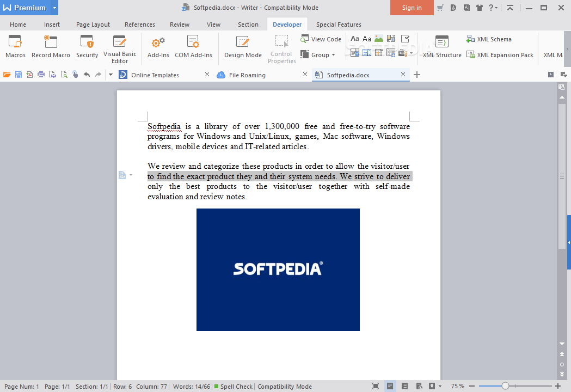
Task: Click the Sign in button
Action: (x=412, y=8)
